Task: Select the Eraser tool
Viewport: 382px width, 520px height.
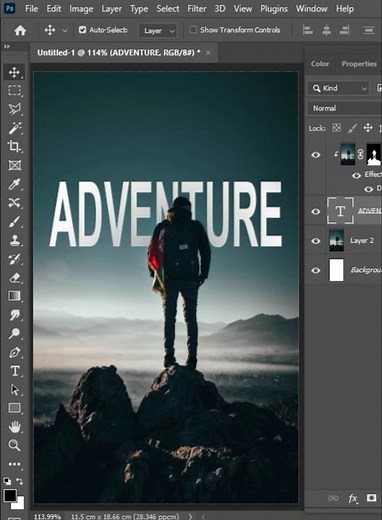Action: click(14, 277)
